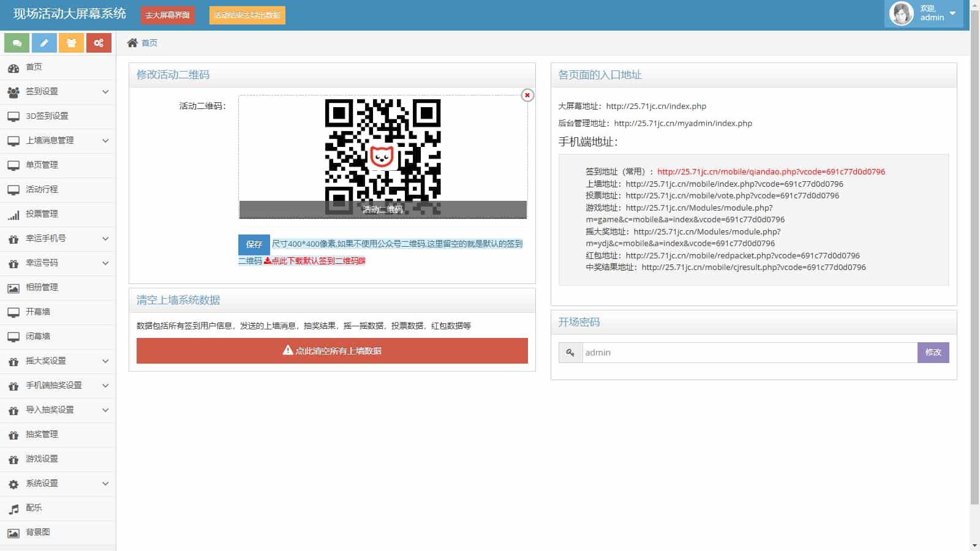Viewport: 980px width, 551px height.
Task: Click the 保存 button under QR code
Action: click(x=254, y=244)
